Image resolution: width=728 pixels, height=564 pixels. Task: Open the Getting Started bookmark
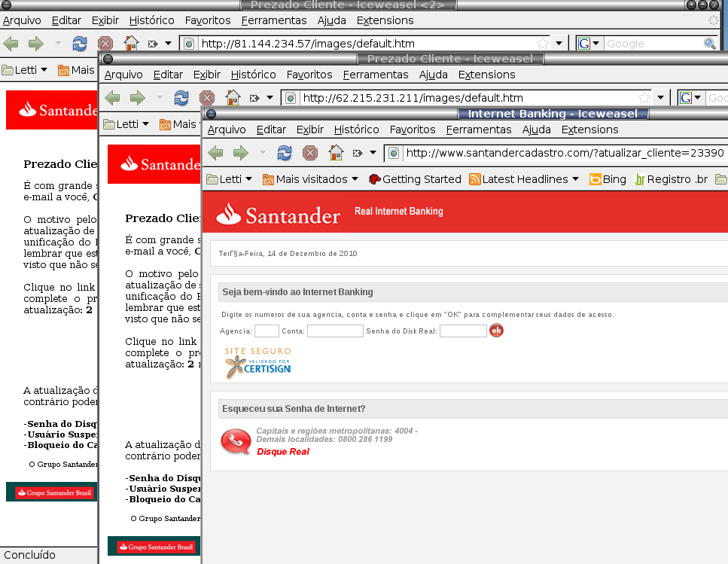coord(415,179)
